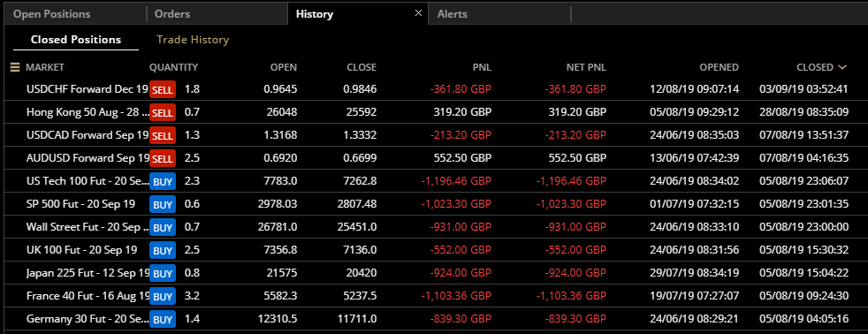Click SELL badge on Hong Kong 50 row
The image size is (868, 334).
(162, 113)
